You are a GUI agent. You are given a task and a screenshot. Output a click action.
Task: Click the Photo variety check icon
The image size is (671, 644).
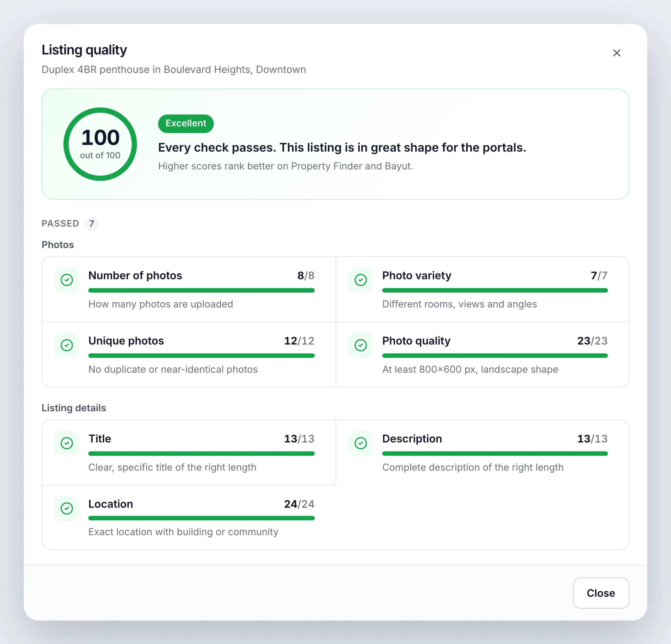pos(360,280)
